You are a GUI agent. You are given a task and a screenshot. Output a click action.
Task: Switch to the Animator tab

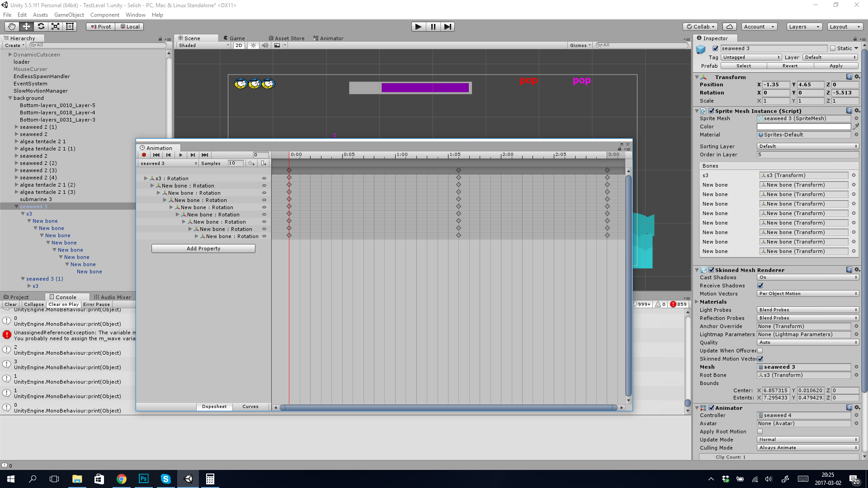coord(329,38)
